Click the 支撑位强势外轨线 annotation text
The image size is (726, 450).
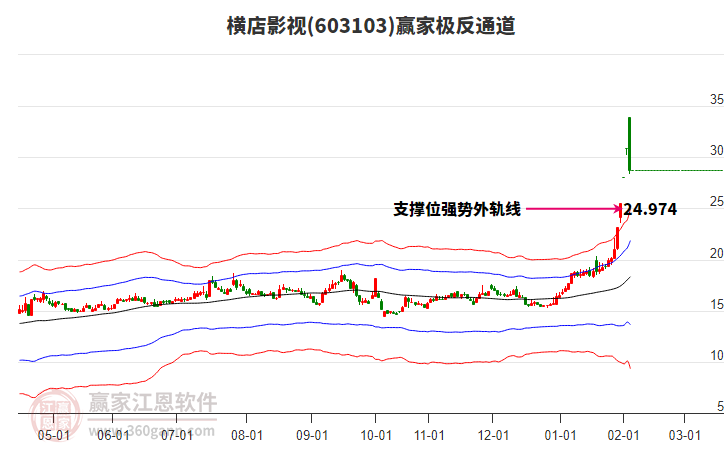tap(457, 209)
